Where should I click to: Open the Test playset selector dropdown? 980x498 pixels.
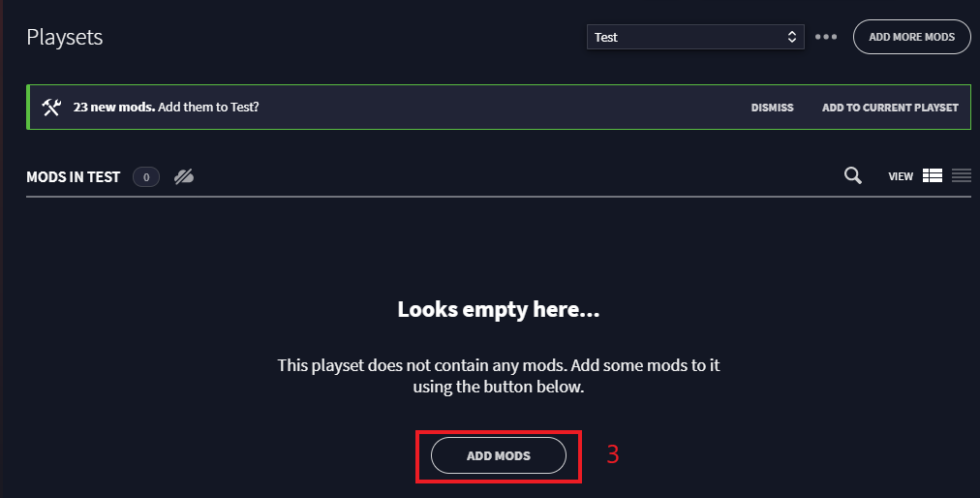695,37
